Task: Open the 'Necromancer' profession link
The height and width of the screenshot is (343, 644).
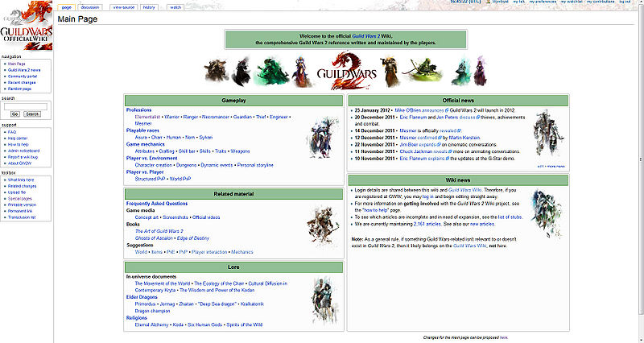Action: coord(216,117)
